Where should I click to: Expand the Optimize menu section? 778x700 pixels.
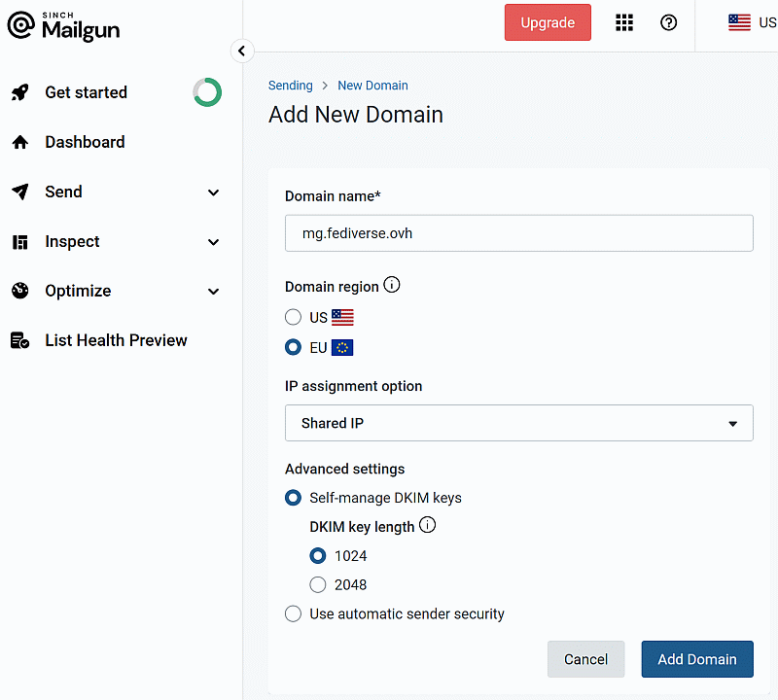pos(214,292)
